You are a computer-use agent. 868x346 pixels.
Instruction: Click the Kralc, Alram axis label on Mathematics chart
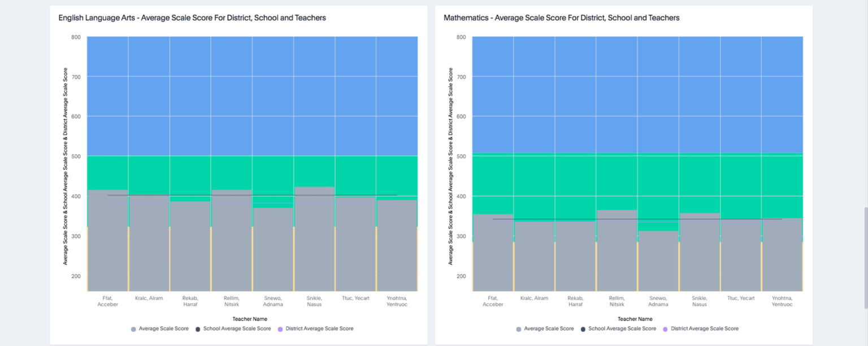coord(534,298)
